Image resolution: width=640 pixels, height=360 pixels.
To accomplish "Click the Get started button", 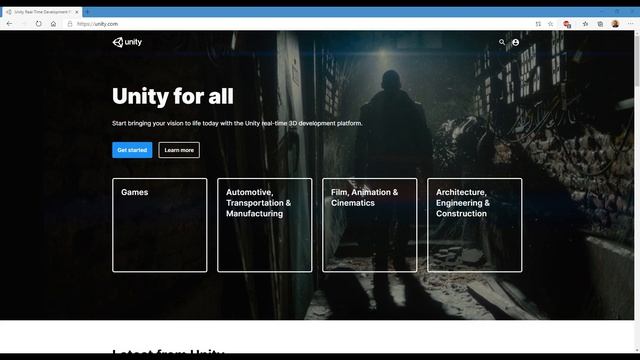I will point(132,150).
